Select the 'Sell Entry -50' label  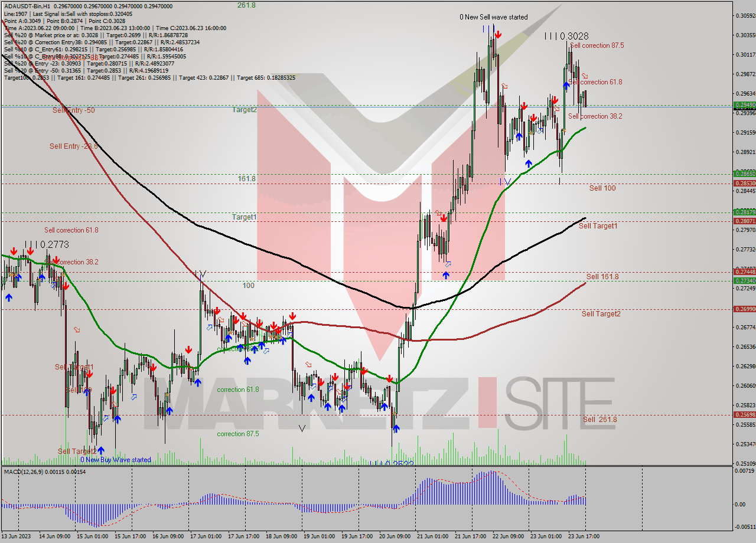coord(73,110)
